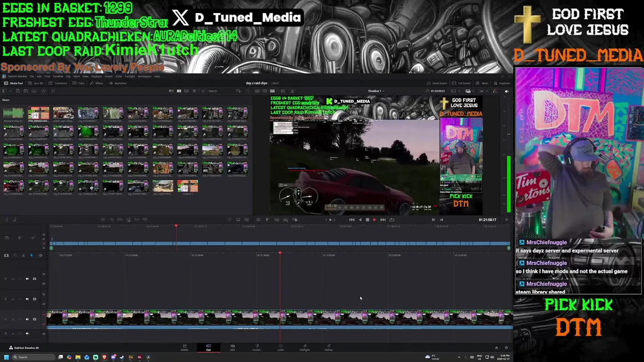Viewport: 644px width, 362px height.
Task: Open project settings gear icon at bottom right
Action: [x=506, y=347]
